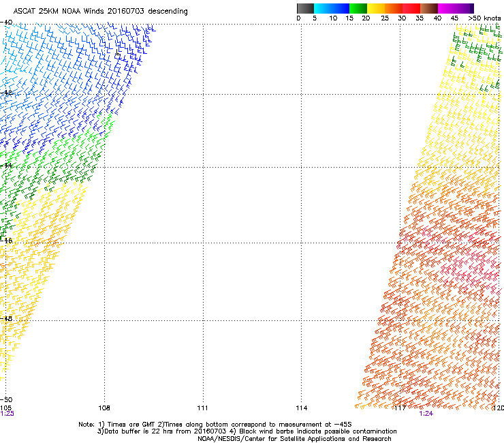Click the yellow 20-25 knots legend segment

point(376,8)
